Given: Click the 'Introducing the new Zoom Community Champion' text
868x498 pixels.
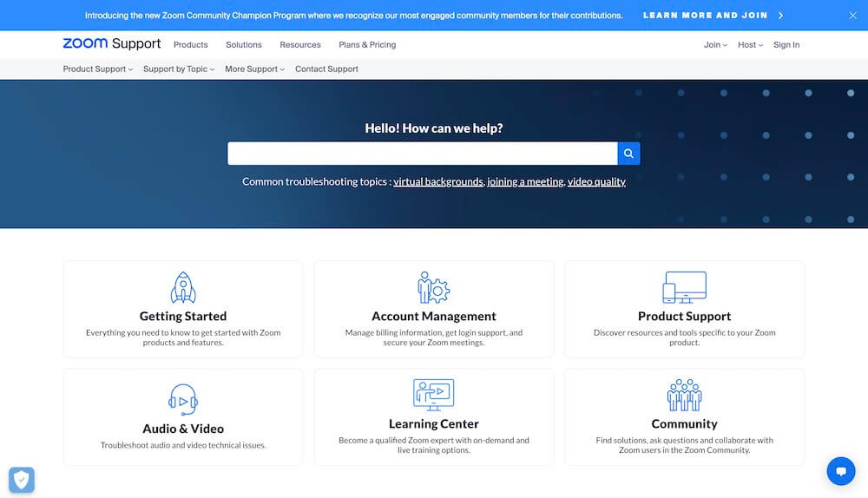Looking at the screenshot, I should (x=354, y=16).
